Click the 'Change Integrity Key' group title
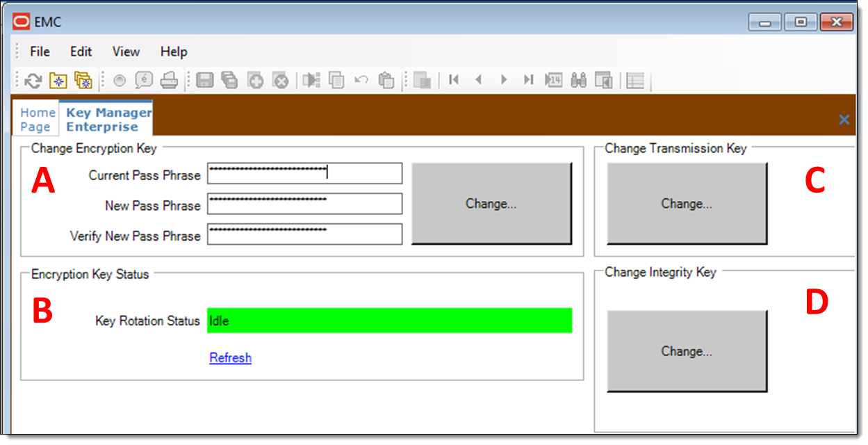 (x=660, y=272)
